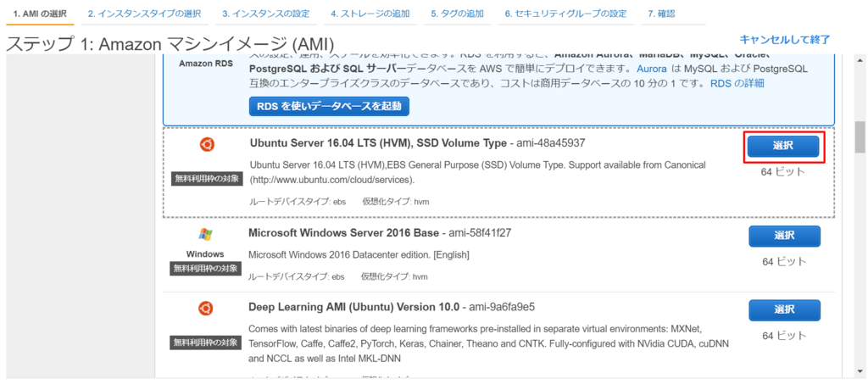This screenshot has width=868, height=390.
Task: Click RDS を使いデータベースを起動 button
Action: point(329,106)
